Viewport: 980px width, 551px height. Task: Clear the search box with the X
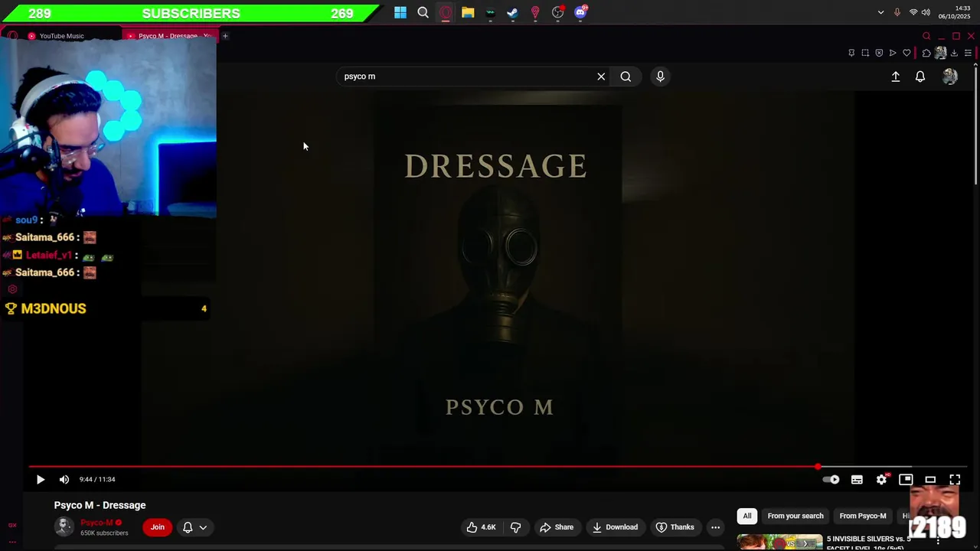coord(601,77)
